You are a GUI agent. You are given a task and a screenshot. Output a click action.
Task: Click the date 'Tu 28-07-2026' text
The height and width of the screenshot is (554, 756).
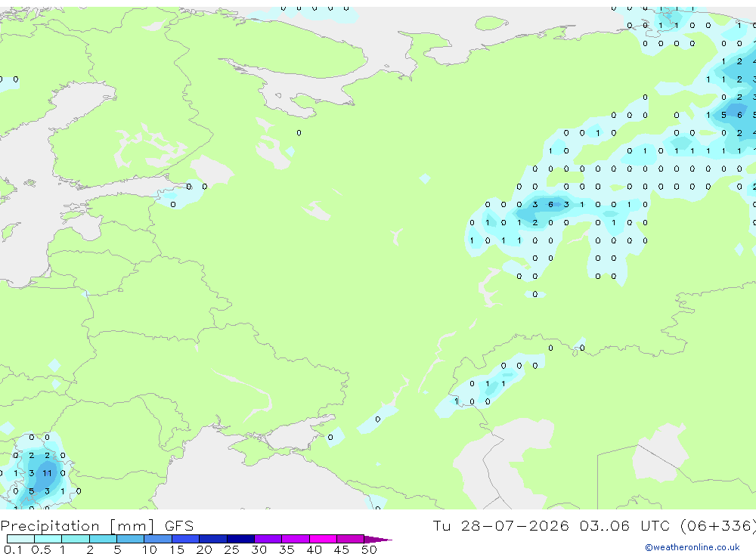point(500,525)
